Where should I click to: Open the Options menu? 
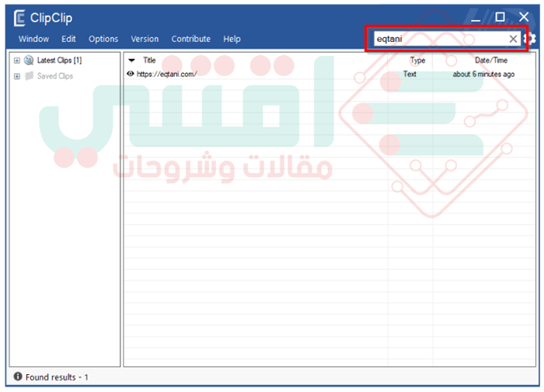point(103,39)
